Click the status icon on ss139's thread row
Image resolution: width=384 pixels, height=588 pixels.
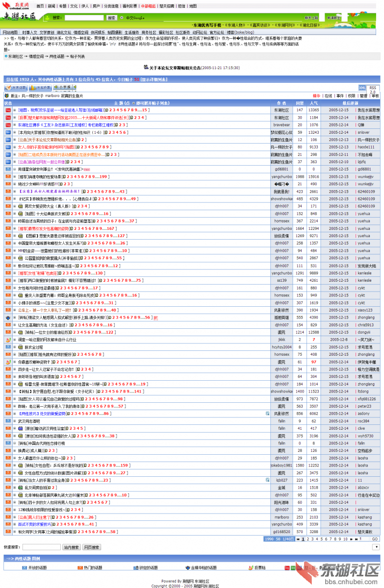(8, 280)
